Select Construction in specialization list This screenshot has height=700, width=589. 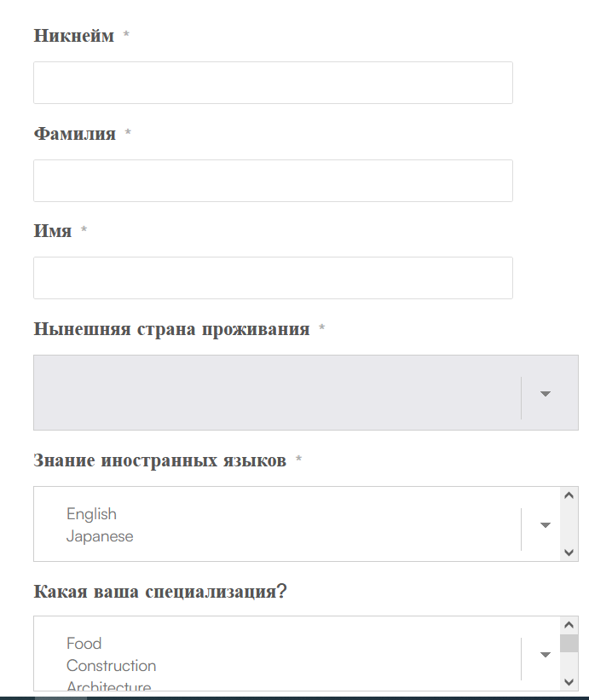(x=111, y=666)
